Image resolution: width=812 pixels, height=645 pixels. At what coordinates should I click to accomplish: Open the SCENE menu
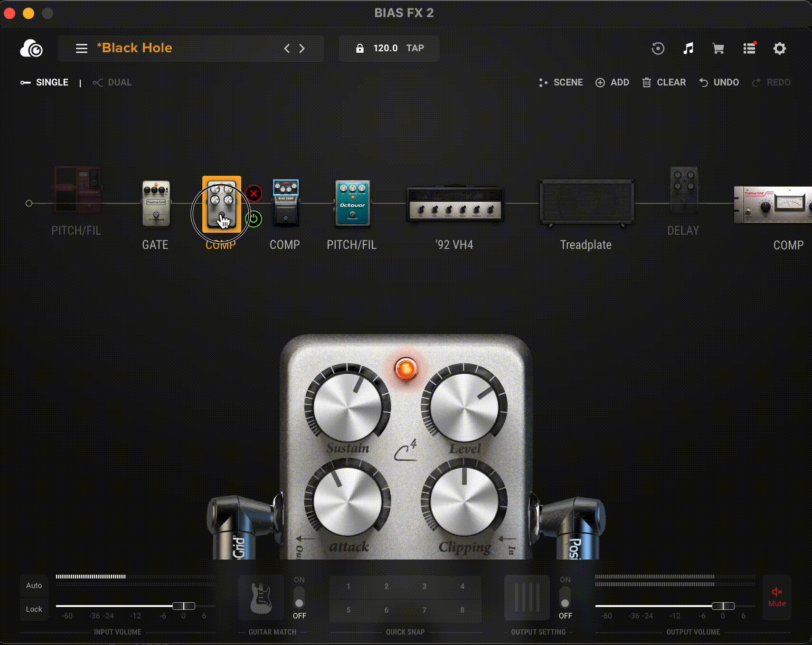click(561, 83)
